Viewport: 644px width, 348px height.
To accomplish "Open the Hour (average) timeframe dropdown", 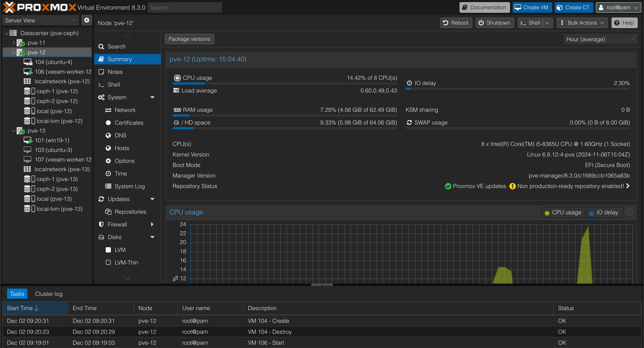I will [600, 39].
